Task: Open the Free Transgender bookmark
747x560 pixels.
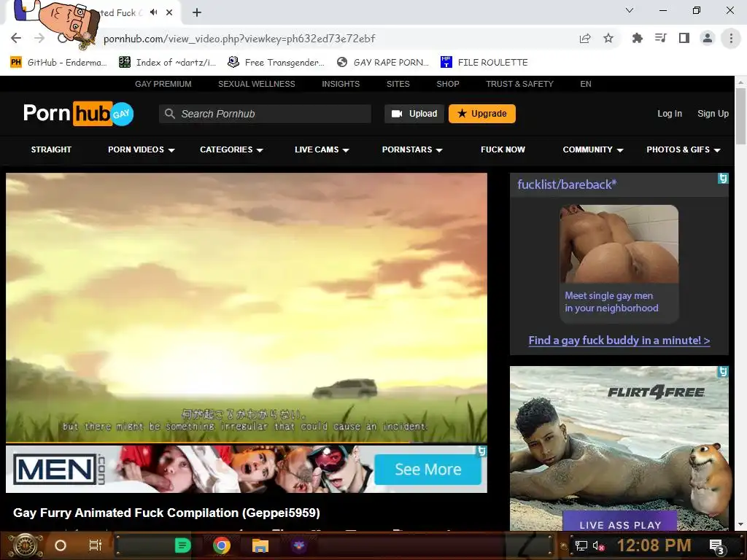Action: pyautogui.click(x=276, y=63)
